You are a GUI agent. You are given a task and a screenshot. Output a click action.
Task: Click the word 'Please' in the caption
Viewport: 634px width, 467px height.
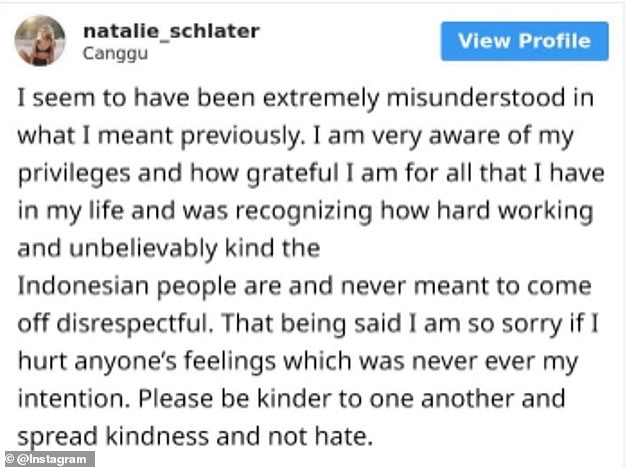(x=175, y=399)
